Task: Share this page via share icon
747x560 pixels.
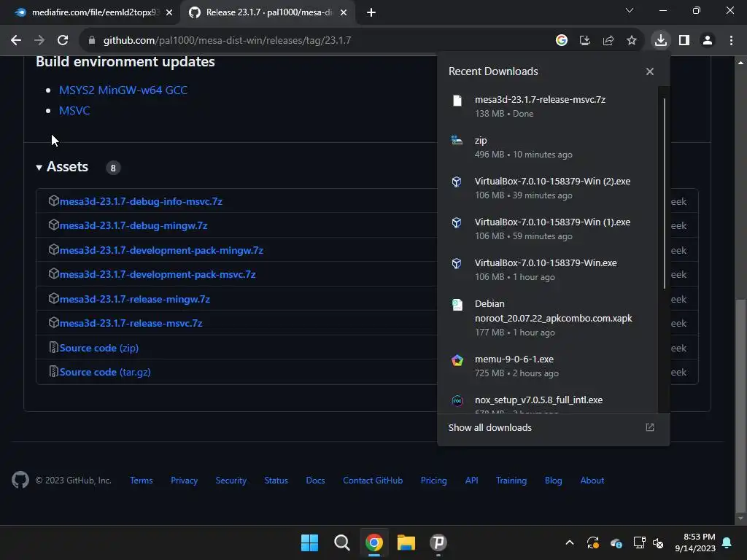Action: [x=608, y=41]
